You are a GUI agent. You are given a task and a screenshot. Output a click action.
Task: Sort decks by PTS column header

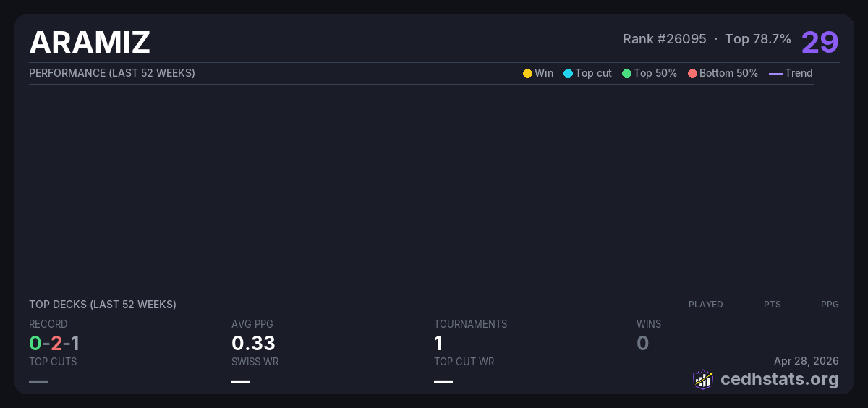772,305
